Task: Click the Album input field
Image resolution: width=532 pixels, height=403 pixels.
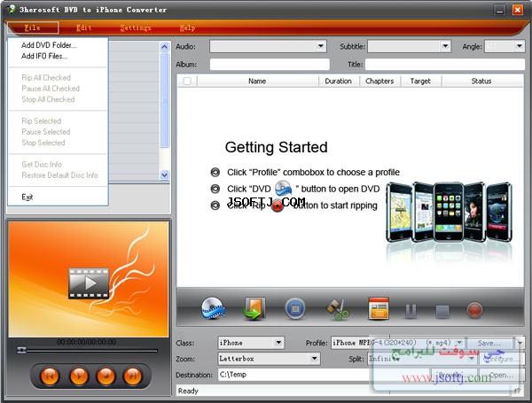Action: pyautogui.click(x=270, y=65)
